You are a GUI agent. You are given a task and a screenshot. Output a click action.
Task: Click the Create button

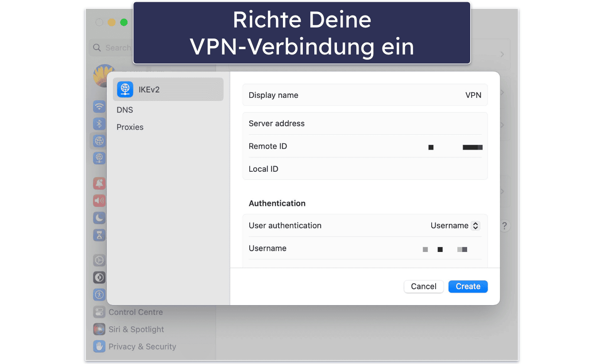pyautogui.click(x=468, y=287)
